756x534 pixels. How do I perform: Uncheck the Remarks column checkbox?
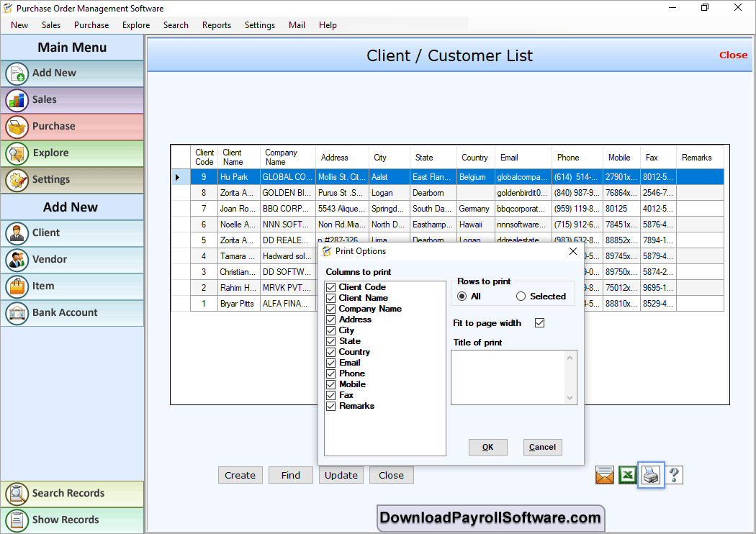[x=331, y=406]
